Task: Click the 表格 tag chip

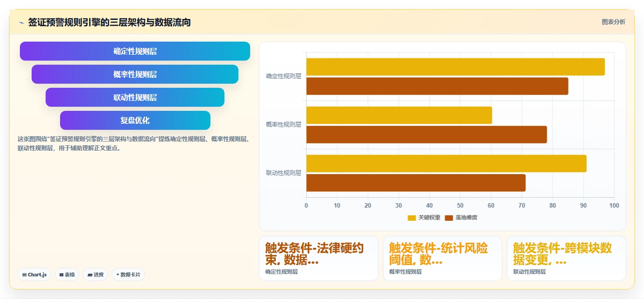Action: [67, 275]
